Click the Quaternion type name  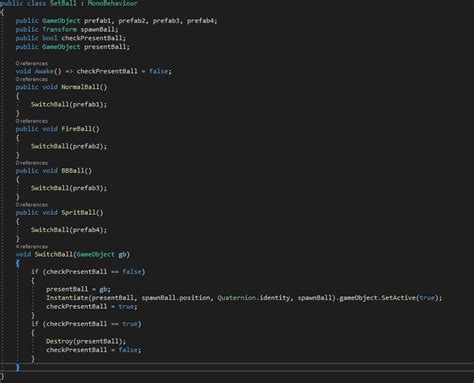[x=236, y=298]
